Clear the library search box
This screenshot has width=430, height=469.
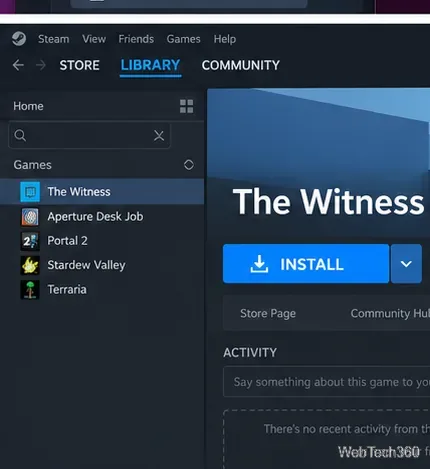(x=159, y=135)
